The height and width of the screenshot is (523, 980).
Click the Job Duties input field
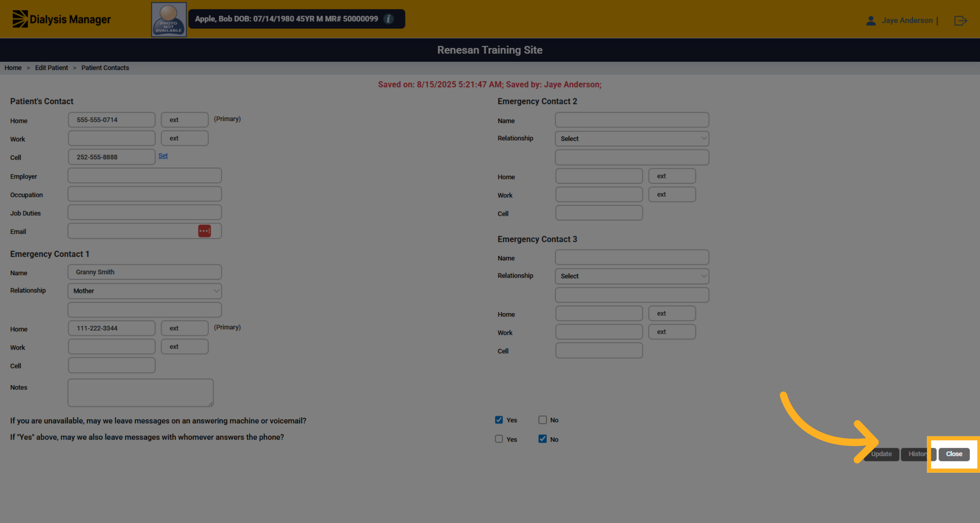145,212
